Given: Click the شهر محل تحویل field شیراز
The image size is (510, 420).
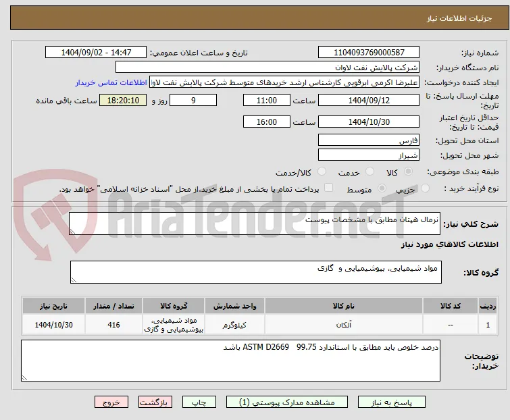Looking at the screenshot, I should coord(369,155).
